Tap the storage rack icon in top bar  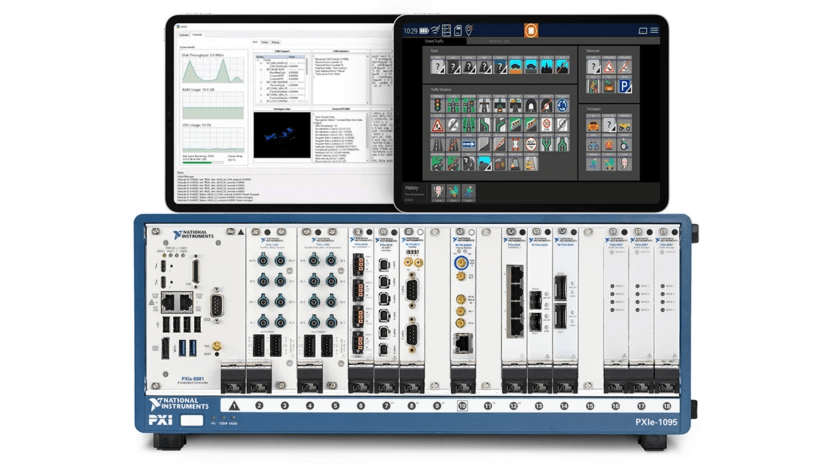[x=446, y=30]
